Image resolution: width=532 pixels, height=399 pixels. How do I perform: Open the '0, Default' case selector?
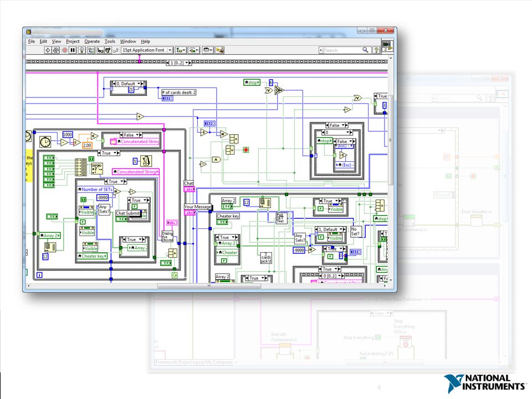click(x=128, y=84)
